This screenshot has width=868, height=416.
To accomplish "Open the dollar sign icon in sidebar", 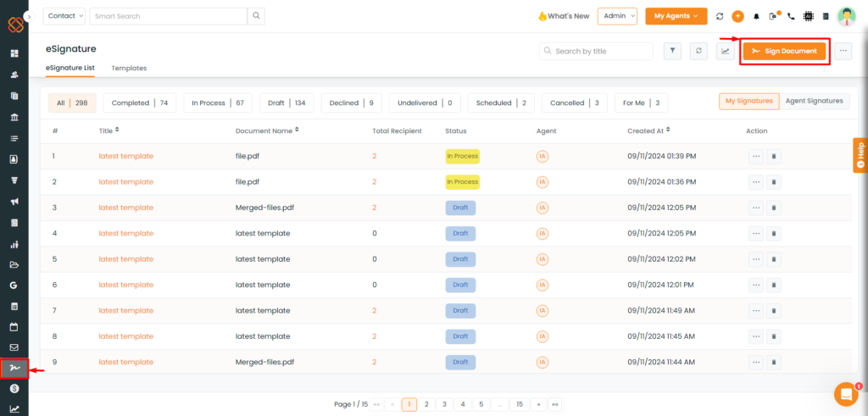I will [14, 389].
